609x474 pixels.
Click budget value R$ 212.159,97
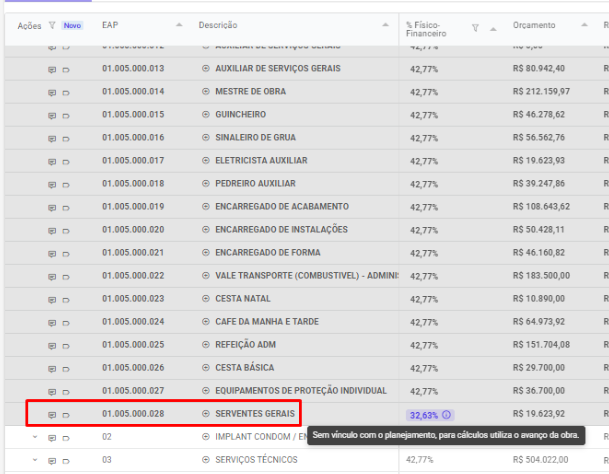(x=541, y=92)
